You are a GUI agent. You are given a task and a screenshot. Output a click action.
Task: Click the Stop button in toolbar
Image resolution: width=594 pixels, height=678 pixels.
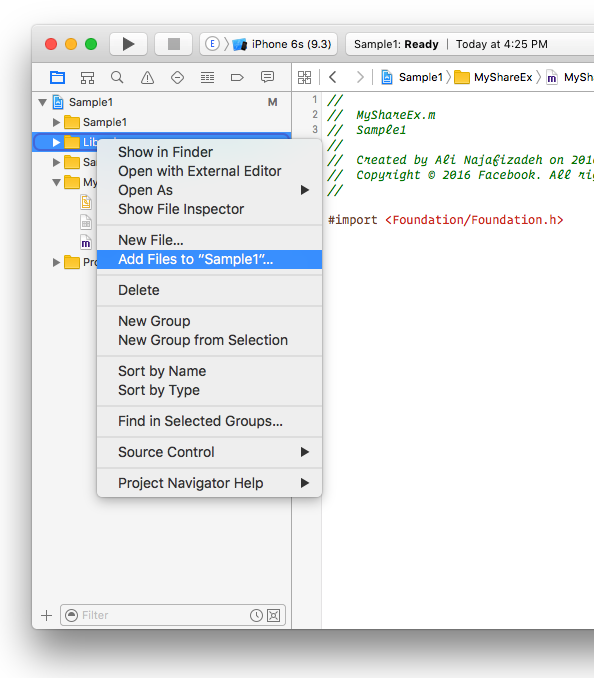tap(173, 44)
